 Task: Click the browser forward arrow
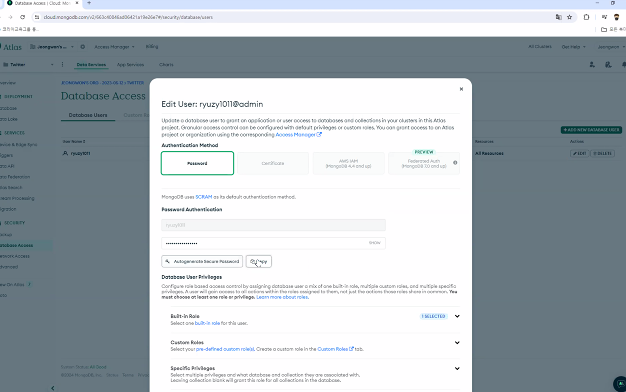point(10,17)
